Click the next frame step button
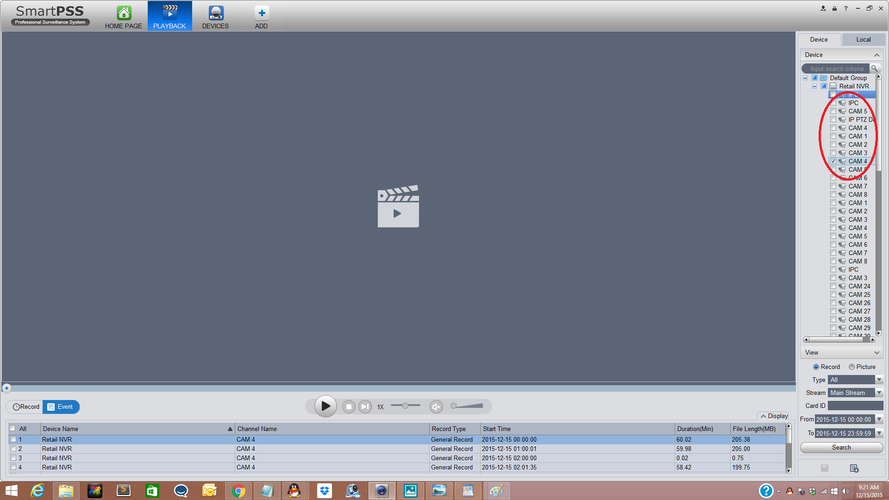This screenshot has height=500, width=889. coord(365,406)
